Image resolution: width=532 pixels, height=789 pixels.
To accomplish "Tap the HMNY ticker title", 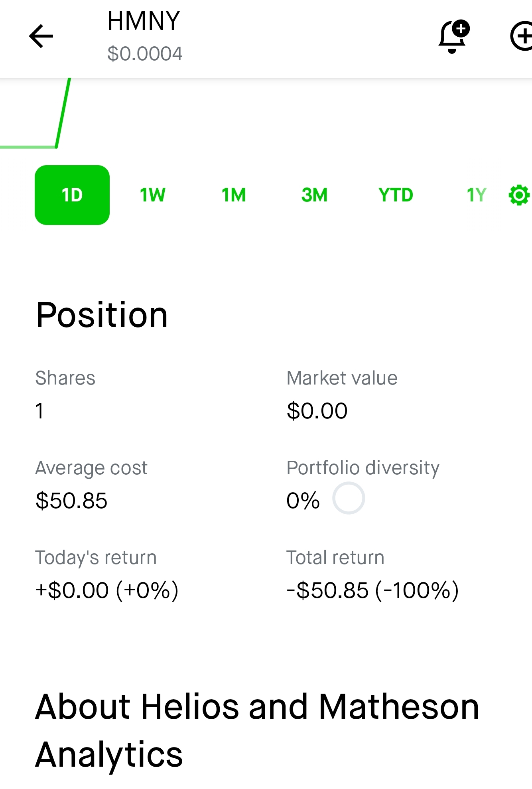I will 144,21.
